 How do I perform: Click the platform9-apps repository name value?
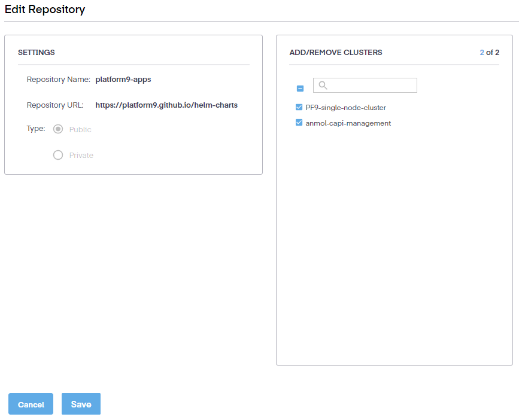[x=123, y=79]
